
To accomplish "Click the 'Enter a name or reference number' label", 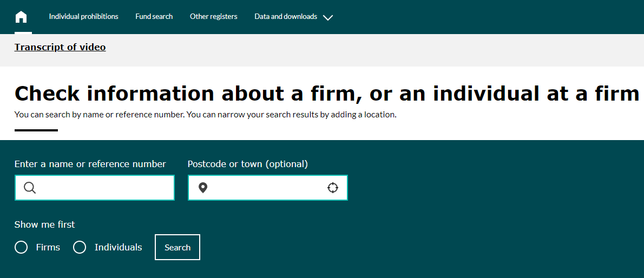I will 90,164.
